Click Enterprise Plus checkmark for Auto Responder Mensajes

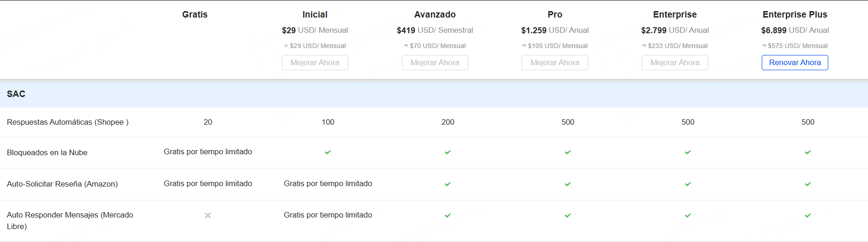click(807, 215)
